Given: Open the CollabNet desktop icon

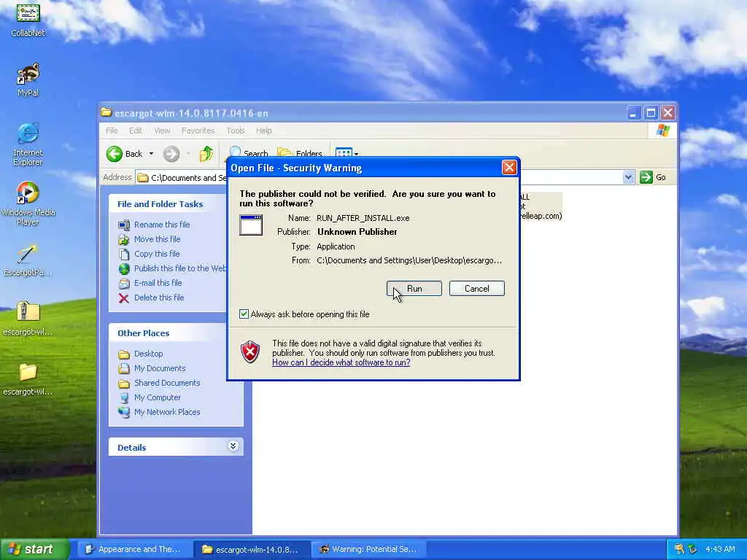Looking at the screenshot, I should point(28,19).
